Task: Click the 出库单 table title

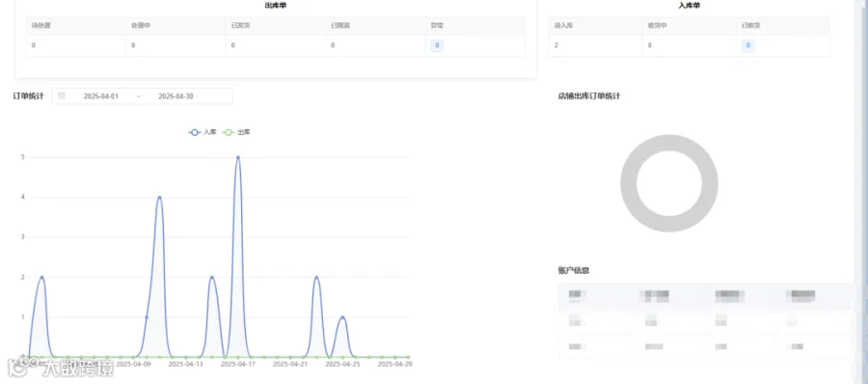Action: point(276,6)
